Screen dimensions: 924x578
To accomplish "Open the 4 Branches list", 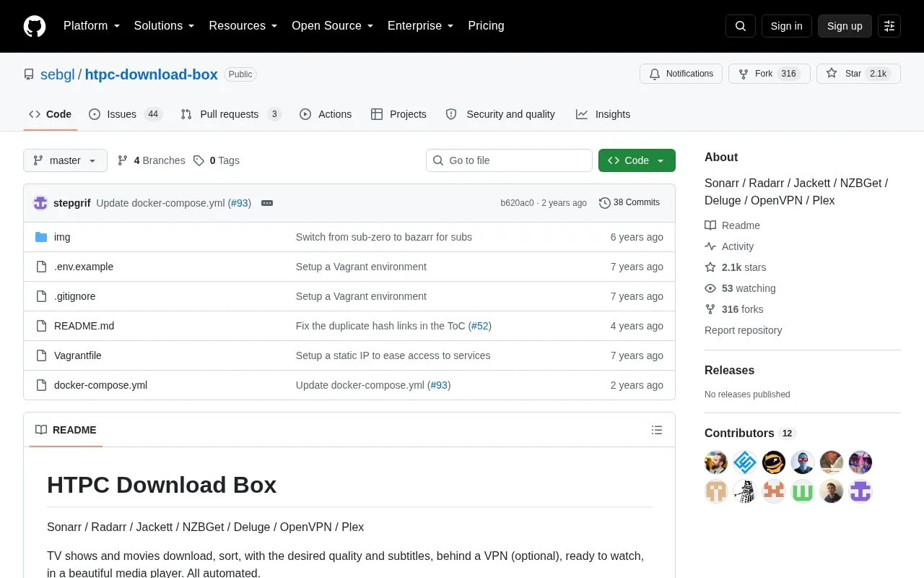I will point(151,160).
